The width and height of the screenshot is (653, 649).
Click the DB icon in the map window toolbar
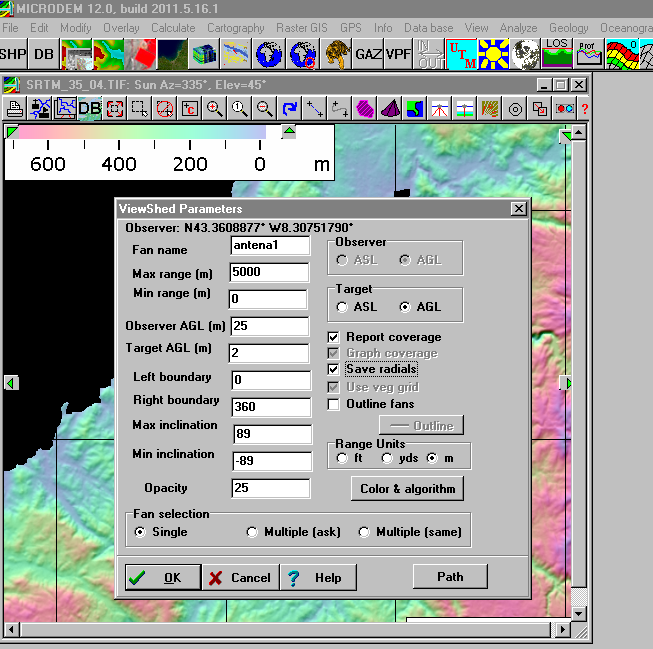tap(90, 109)
